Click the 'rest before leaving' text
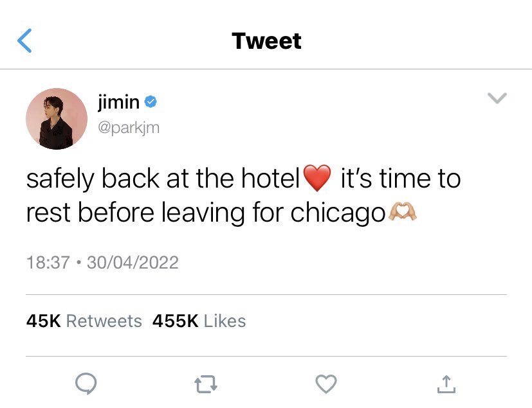Viewport: 532px width, 408px height. (135, 213)
